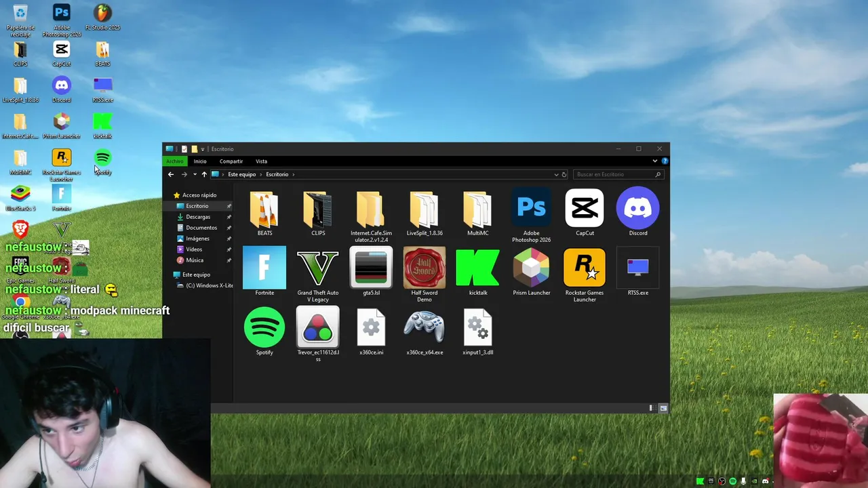
Task: Select the CapCut shortcut in Explorer window
Action: [x=585, y=213]
